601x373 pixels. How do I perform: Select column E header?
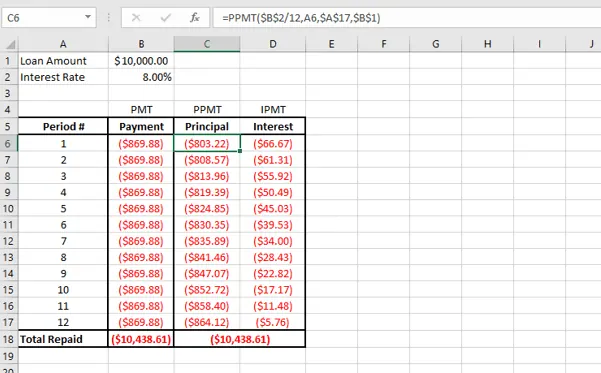332,44
